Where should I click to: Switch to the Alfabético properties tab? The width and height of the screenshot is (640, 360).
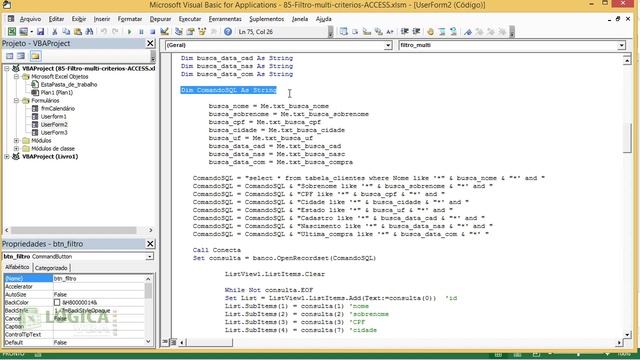[x=17, y=267]
